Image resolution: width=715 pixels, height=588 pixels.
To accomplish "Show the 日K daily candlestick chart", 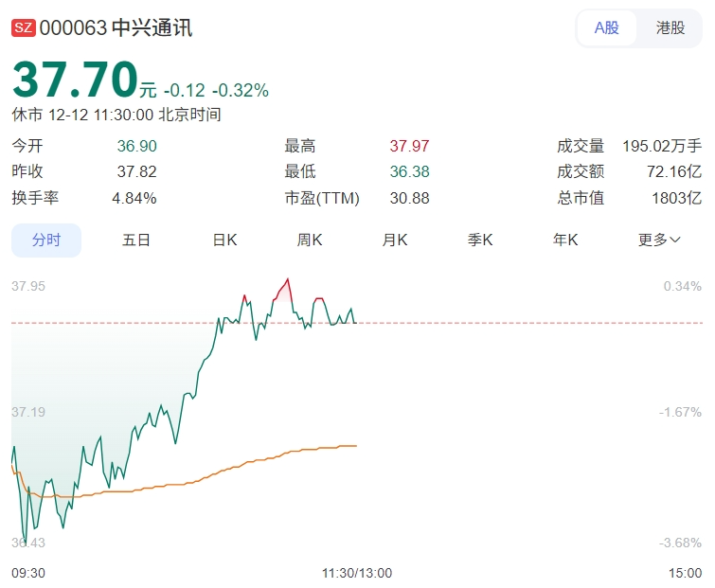I will coord(224,240).
